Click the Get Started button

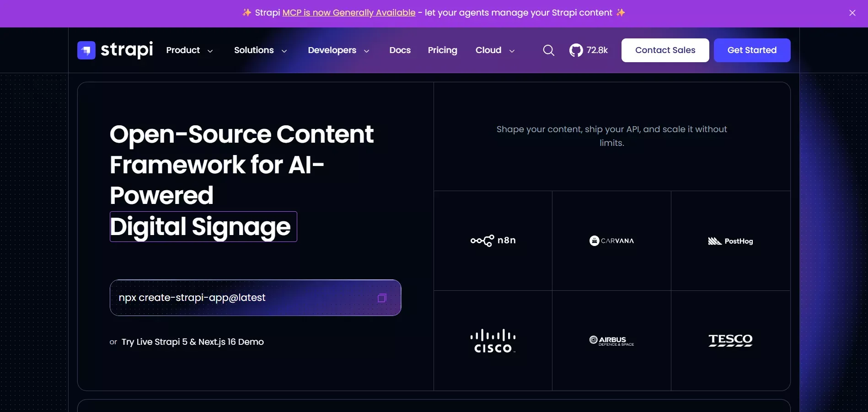click(752, 50)
